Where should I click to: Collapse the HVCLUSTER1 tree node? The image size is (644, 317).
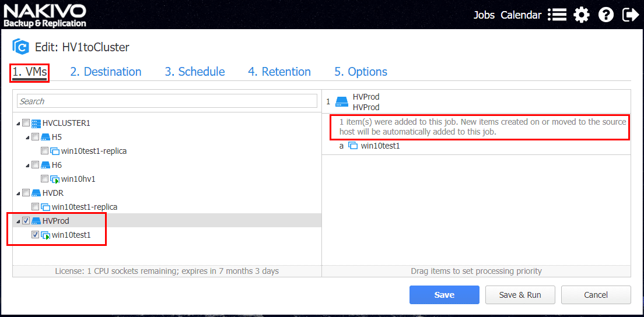(x=18, y=124)
